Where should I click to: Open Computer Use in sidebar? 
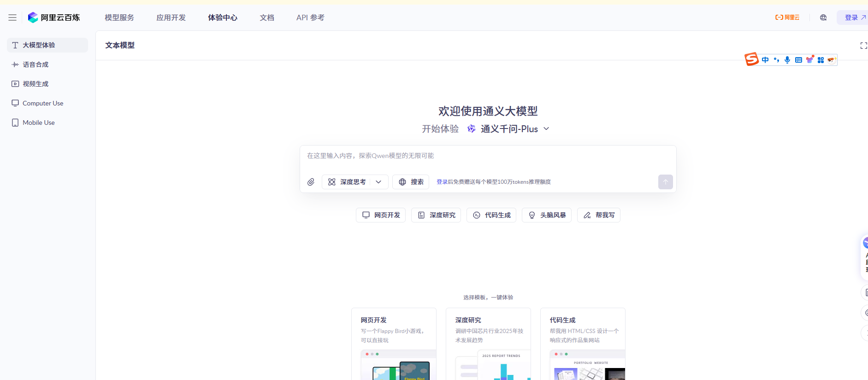pos(47,103)
